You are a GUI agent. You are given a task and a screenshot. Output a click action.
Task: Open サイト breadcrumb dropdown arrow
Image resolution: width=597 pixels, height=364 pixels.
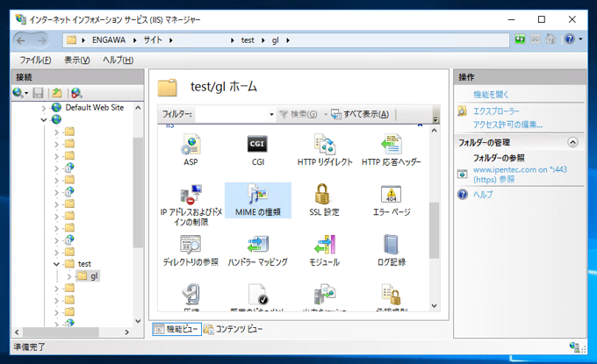click(171, 40)
